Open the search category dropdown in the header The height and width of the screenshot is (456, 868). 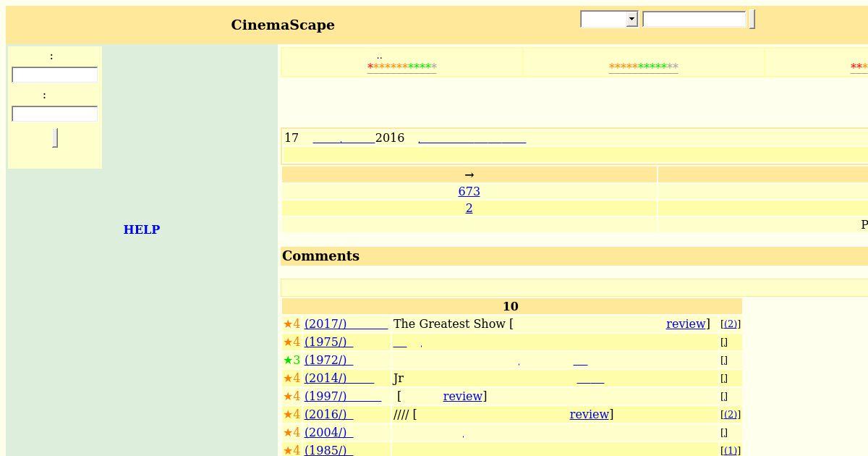click(609, 20)
